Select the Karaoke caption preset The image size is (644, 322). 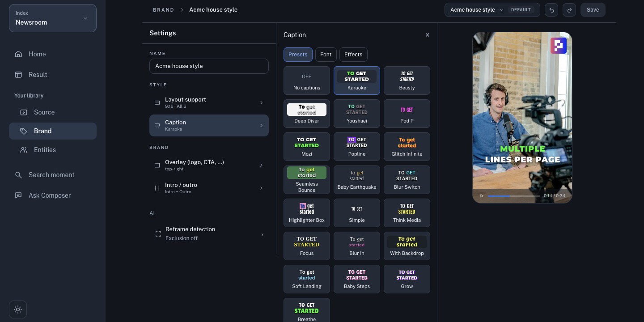(357, 80)
